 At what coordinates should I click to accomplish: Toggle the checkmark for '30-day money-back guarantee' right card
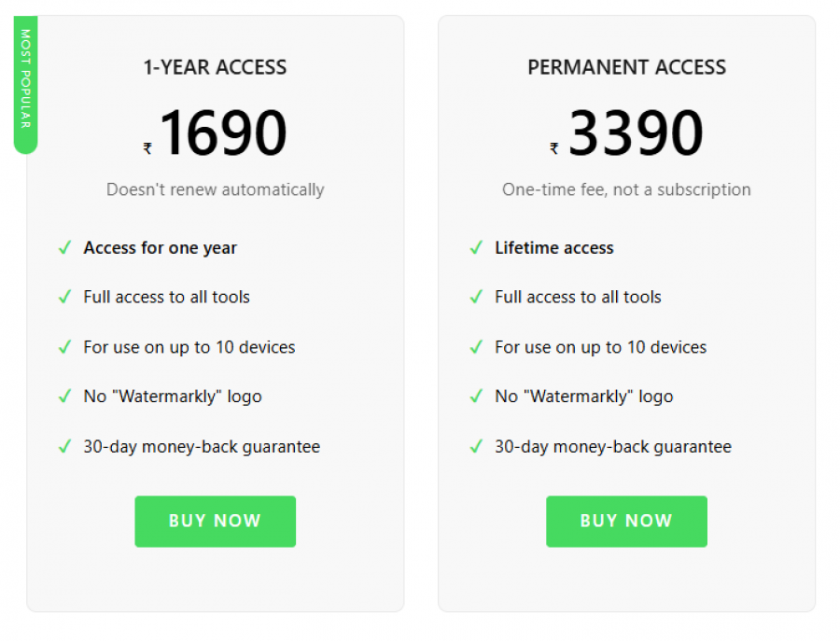tap(476, 446)
